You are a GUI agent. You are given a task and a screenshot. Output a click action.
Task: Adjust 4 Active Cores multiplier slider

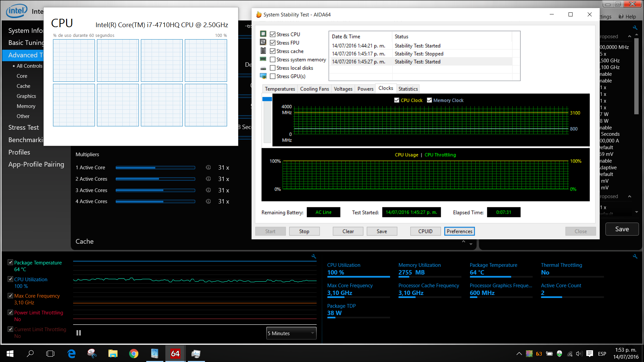coord(155,201)
